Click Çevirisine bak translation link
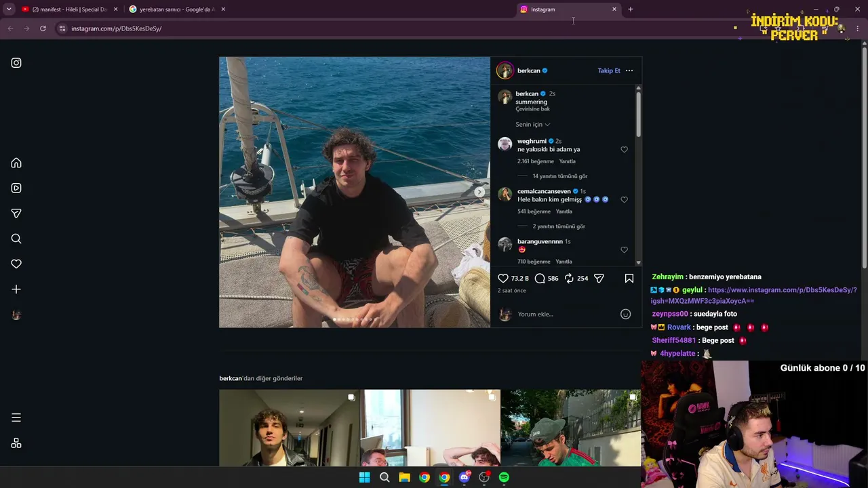 (532, 109)
